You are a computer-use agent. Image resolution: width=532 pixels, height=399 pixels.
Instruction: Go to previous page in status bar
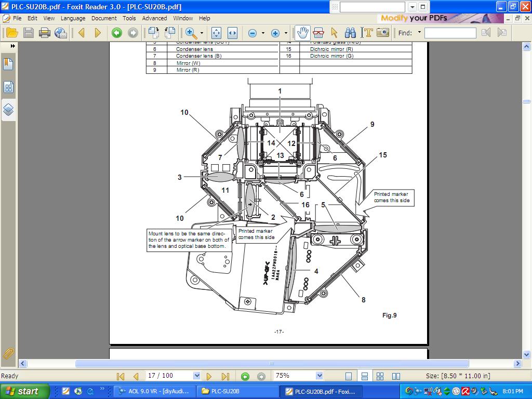[136, 376]
